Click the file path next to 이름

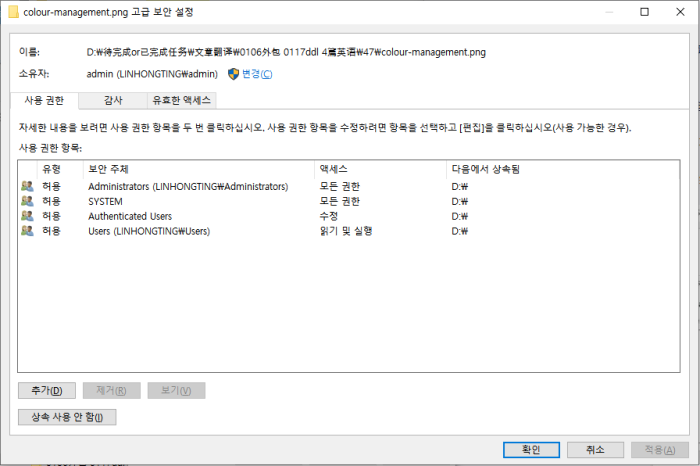pyautogui.click(x=286, y=52)
